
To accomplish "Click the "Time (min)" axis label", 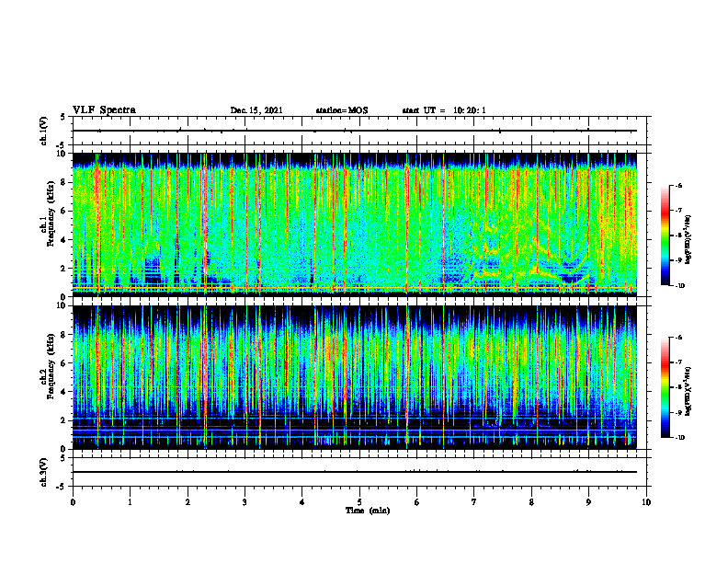I will (368, 511).
